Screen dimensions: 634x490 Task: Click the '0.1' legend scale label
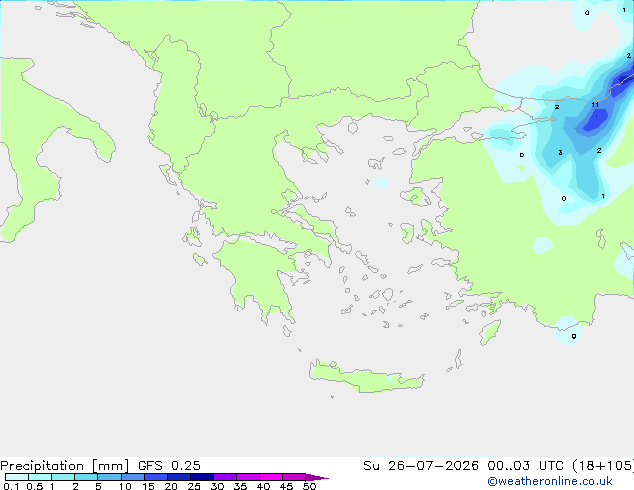[x=11, y=486]
